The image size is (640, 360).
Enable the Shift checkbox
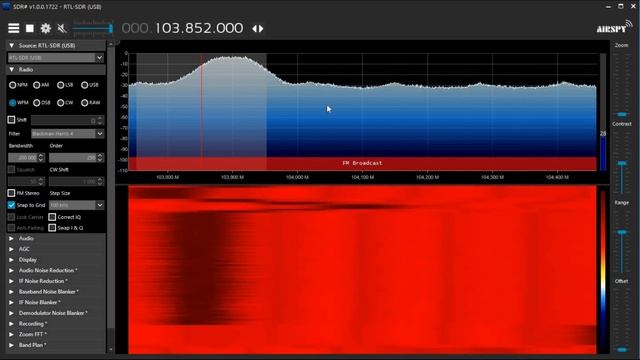tap(11, 120)
